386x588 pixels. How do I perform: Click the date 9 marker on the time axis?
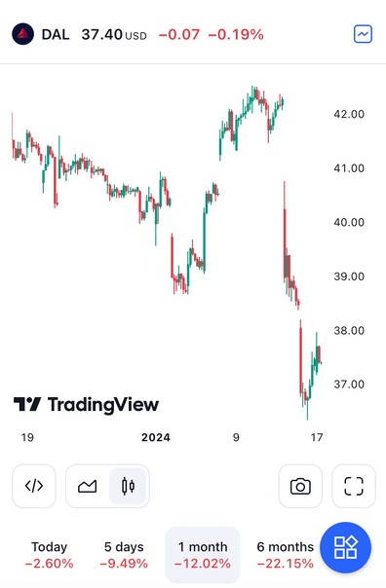pyautogui.click(x=236, y=437)
